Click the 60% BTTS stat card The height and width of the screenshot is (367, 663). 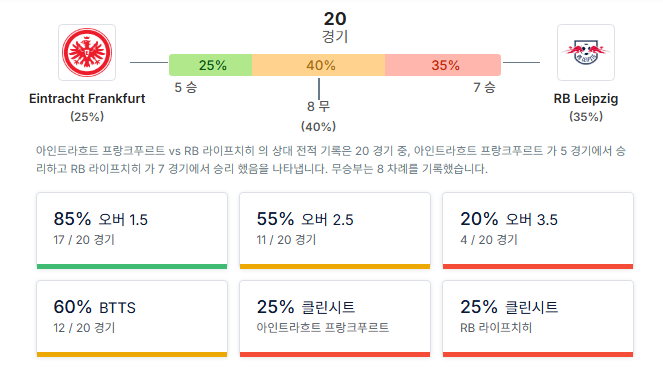click(x=132, y=319)
